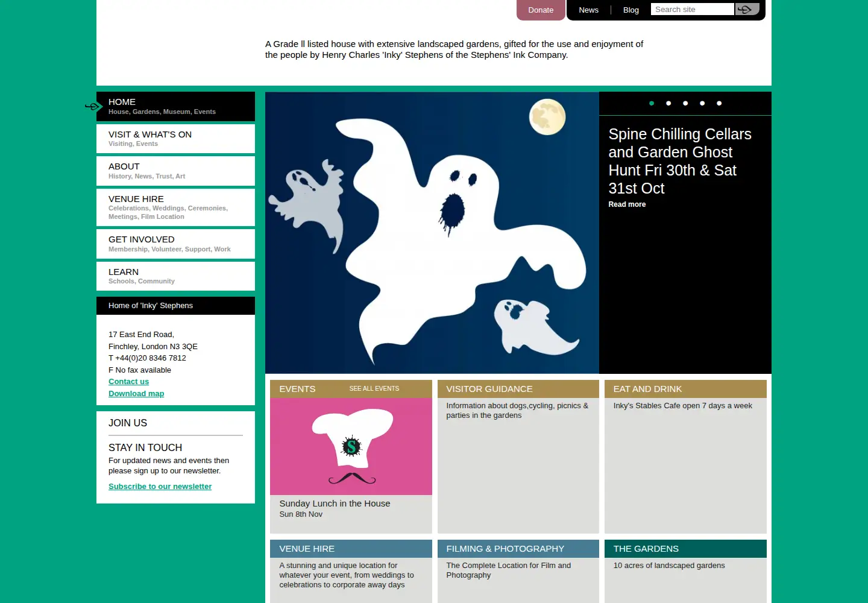Show the third carousel slide dot
Viewport: 868px width, 603px height.
click(x=685, y=103)
